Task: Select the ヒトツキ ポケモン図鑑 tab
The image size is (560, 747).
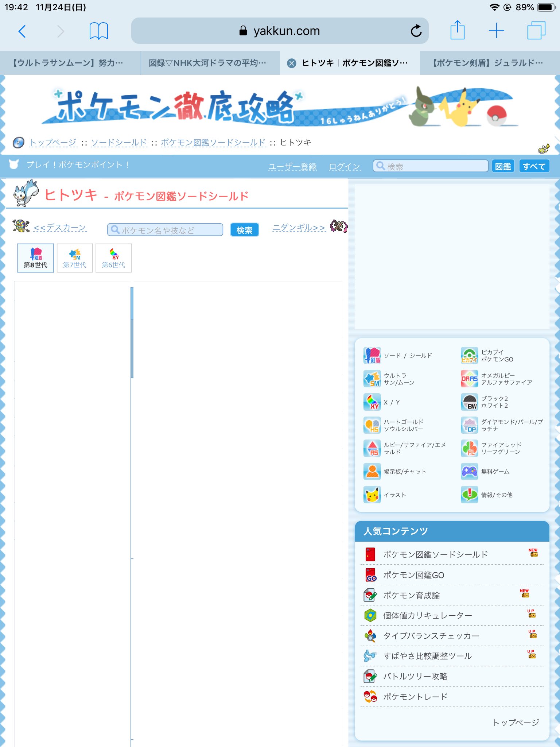Action: [x=350, y=63]
